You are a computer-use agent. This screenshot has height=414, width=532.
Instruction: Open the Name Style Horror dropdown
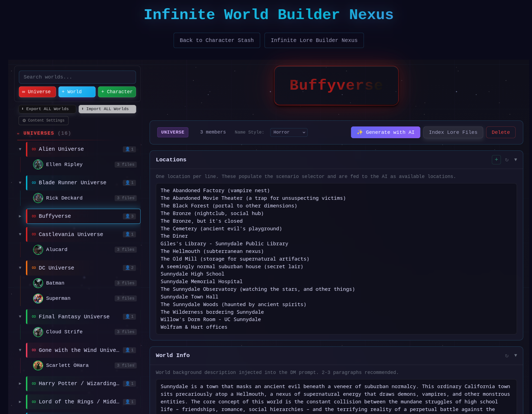point(289,132)
